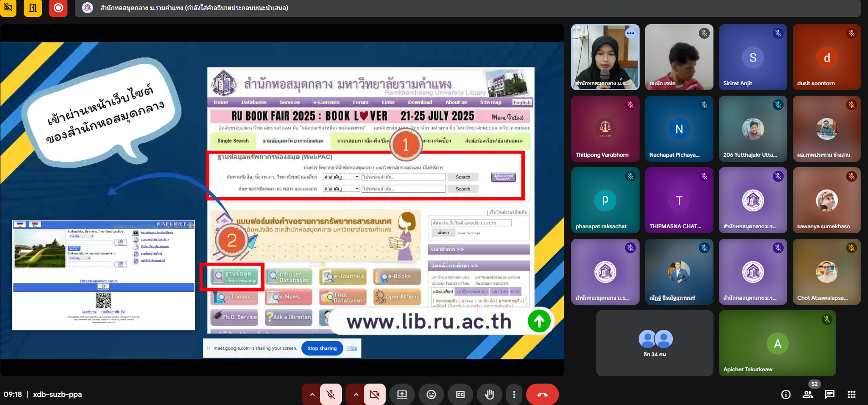Click muted mic icon on THIPMASNA CHAT tile
The image size is (868, 405).
tap(704, 176)
